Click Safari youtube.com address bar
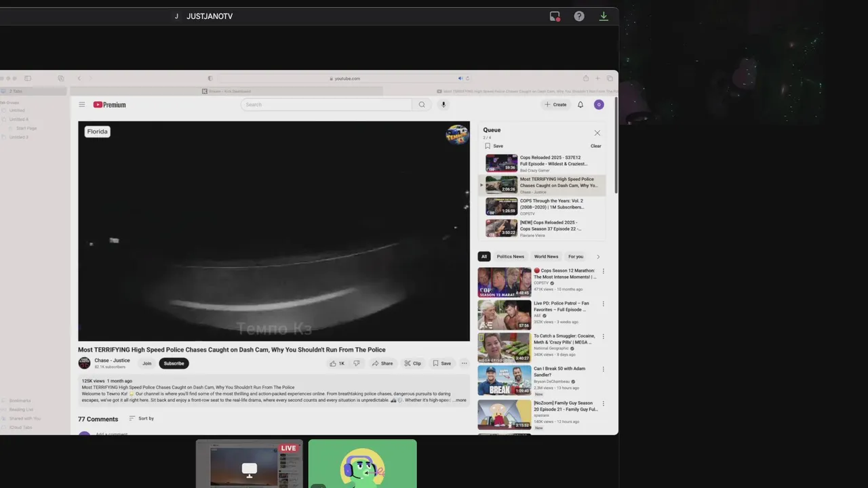Viewport: 868px width, 488px height. (344, 79)
